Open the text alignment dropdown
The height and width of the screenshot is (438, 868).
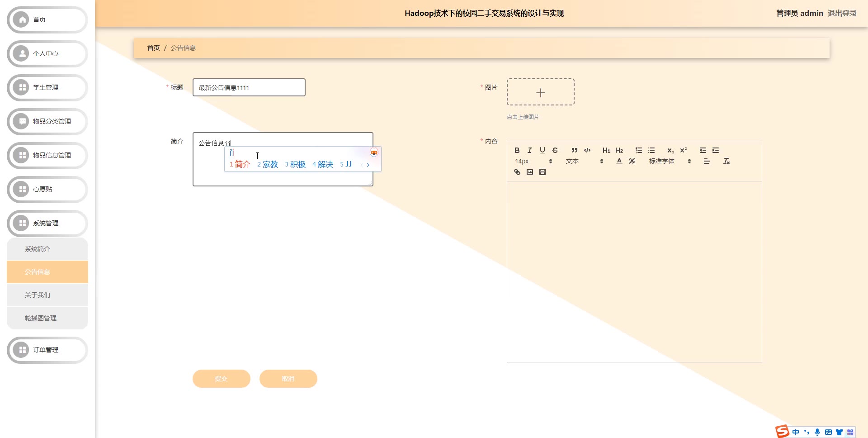coord(707,161)
